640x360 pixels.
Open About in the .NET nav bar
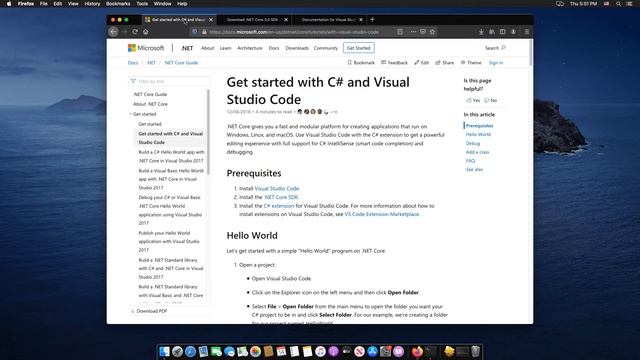point(207,48)
